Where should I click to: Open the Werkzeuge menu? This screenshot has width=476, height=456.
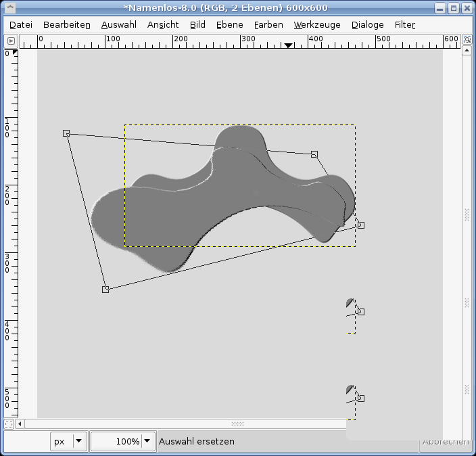pyautogui.click(x=317, y=24)
